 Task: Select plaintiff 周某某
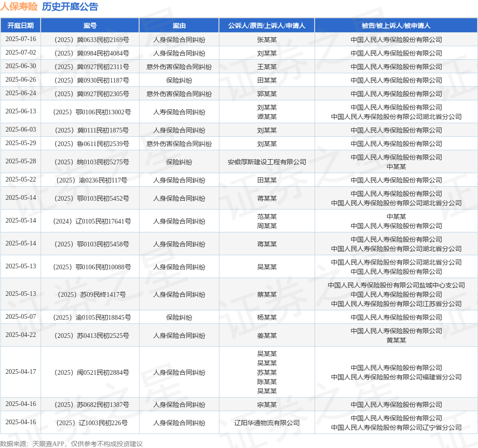point(267,226)
